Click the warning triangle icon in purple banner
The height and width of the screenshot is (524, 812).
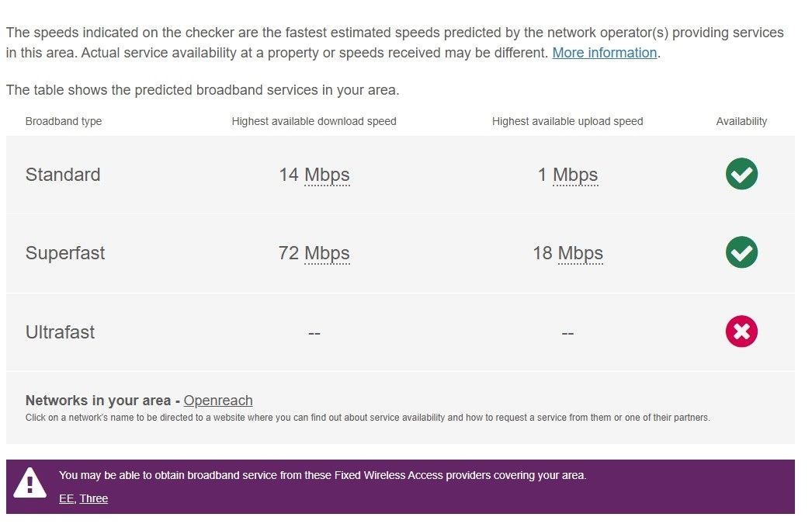click(x=30, y=483)
